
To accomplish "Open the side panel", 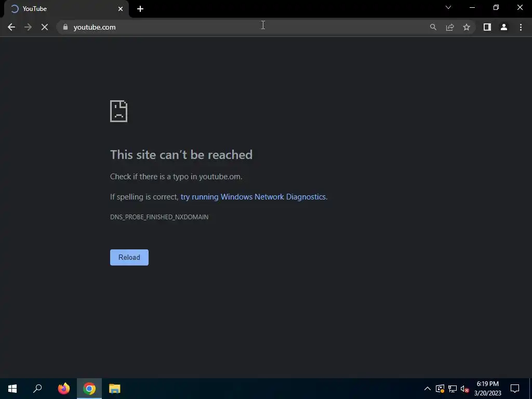I will click(x=487, y=27).
